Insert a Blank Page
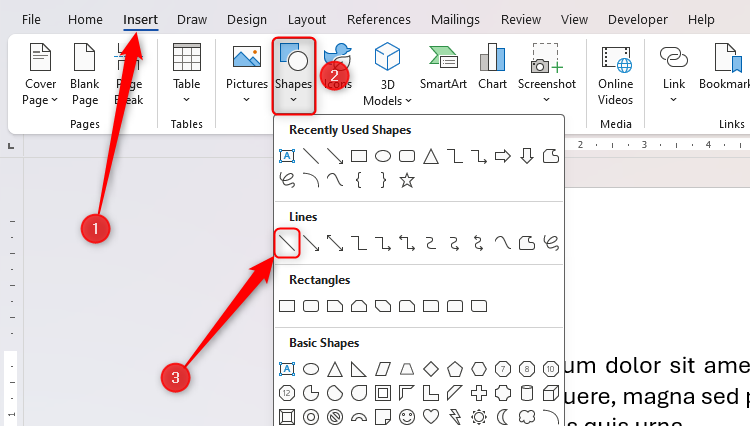 [85, 74]
